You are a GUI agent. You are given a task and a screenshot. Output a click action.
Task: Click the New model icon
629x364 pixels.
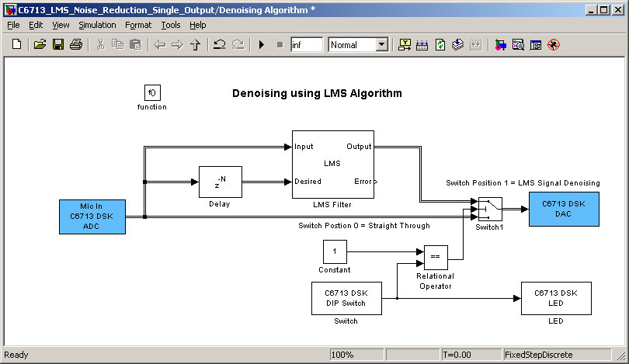16,45
